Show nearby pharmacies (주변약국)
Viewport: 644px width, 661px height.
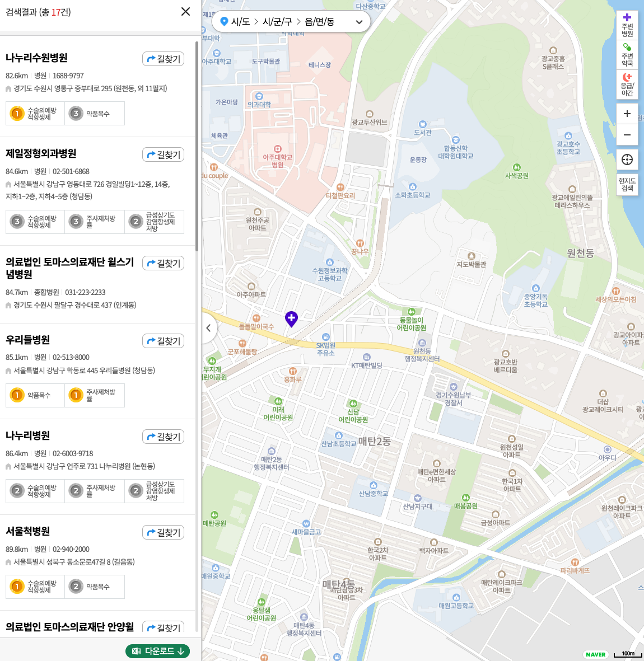(x=627, y=55)
